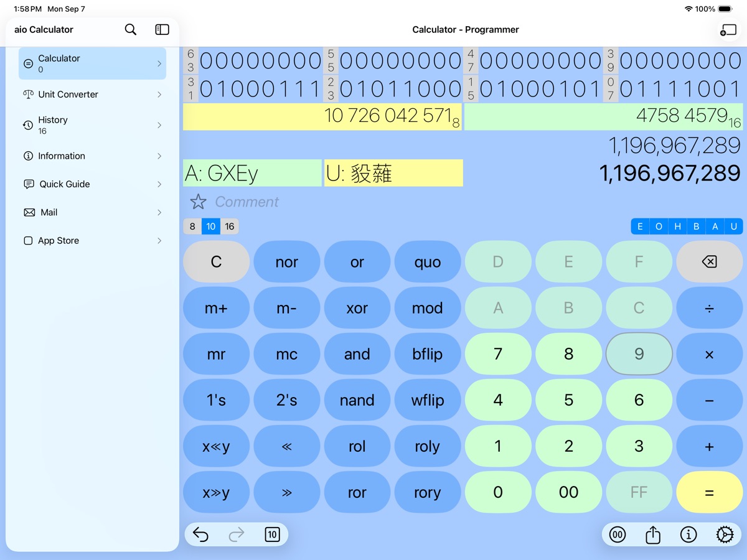Screen dimensions: 747x560
Task: Click the Information circle icon in sidebar
Action: point(28,156)
